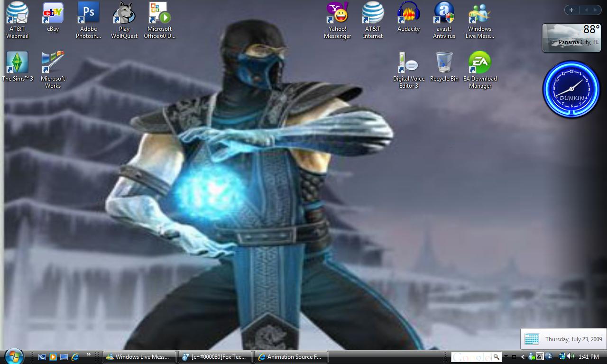Click the blue neon DUNKIN clock gadget
Image resolution: width=607 pixels, height=364 pixels.
click(571, 89)
